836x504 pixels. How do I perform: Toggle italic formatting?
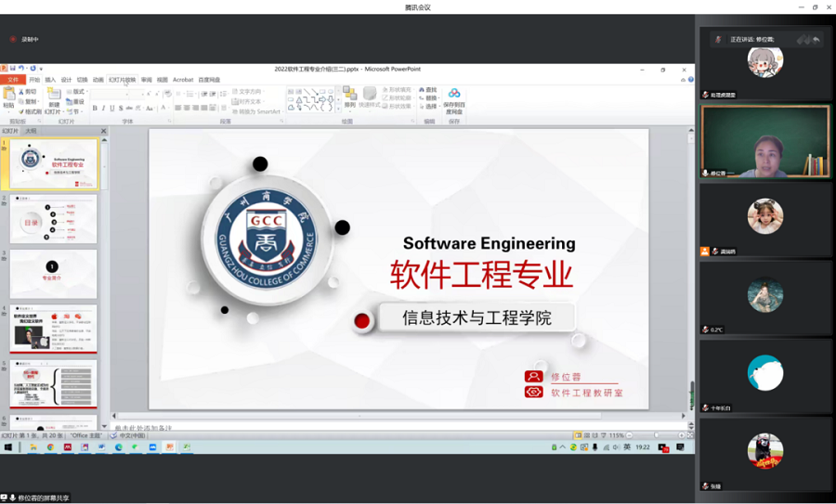point(103,109)
